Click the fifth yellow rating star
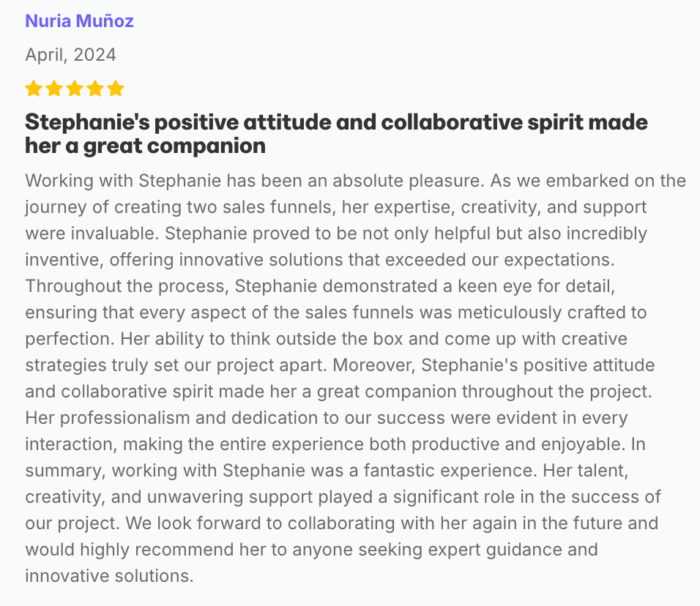 (116, 89)
